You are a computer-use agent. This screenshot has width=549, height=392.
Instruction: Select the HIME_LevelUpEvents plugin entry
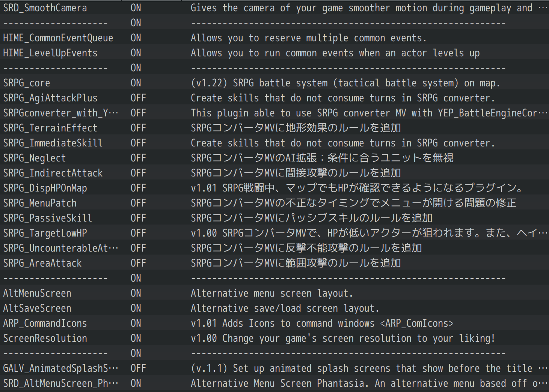(274, 53)
